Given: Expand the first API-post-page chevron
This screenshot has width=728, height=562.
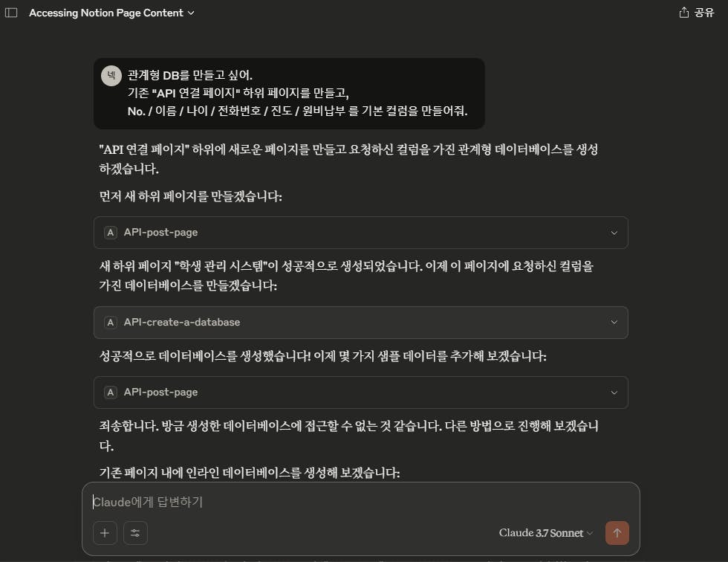Looking at the screenshot, I should point(614,233).
